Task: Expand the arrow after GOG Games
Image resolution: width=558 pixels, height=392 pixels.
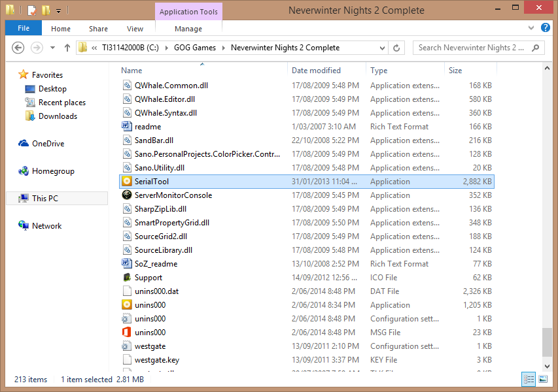Action: coord(224,48)
